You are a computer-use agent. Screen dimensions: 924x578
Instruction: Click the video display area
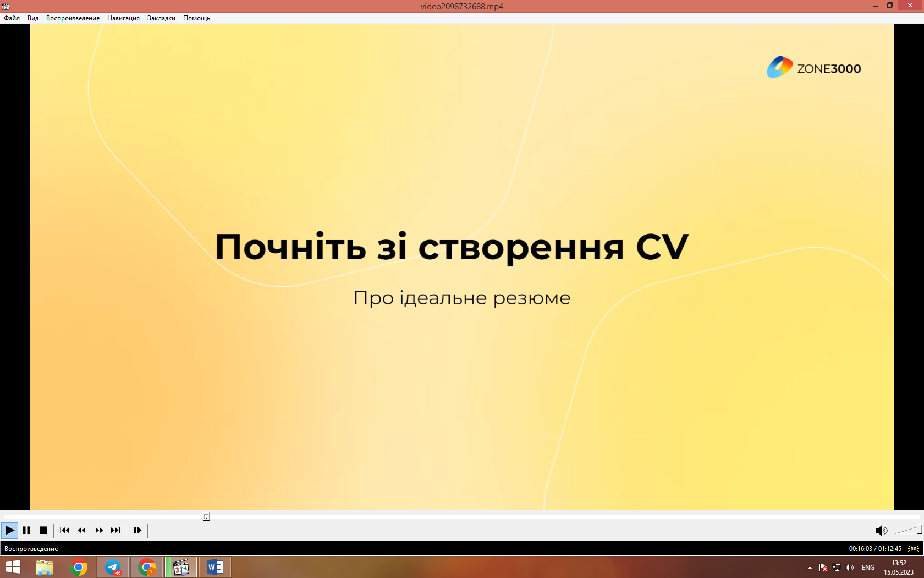(x=462, y=267)
